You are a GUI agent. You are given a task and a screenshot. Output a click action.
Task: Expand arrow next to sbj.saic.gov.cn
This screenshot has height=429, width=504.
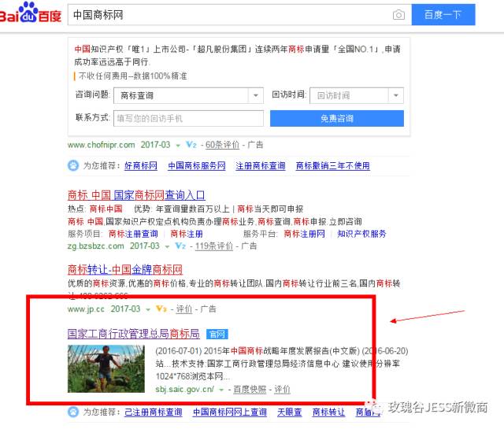coord(221,390)
